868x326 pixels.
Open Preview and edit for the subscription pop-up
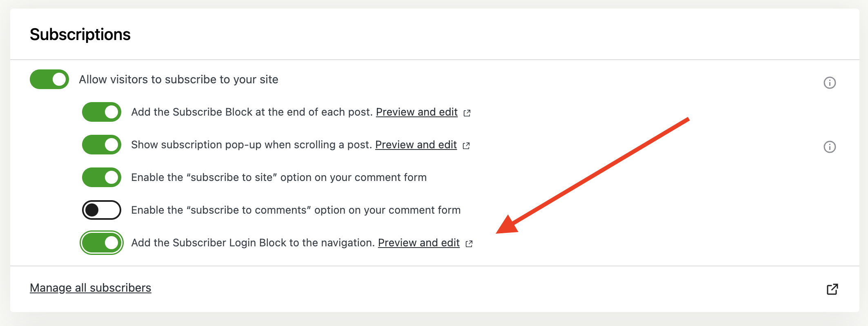click(x=416, y=145)
